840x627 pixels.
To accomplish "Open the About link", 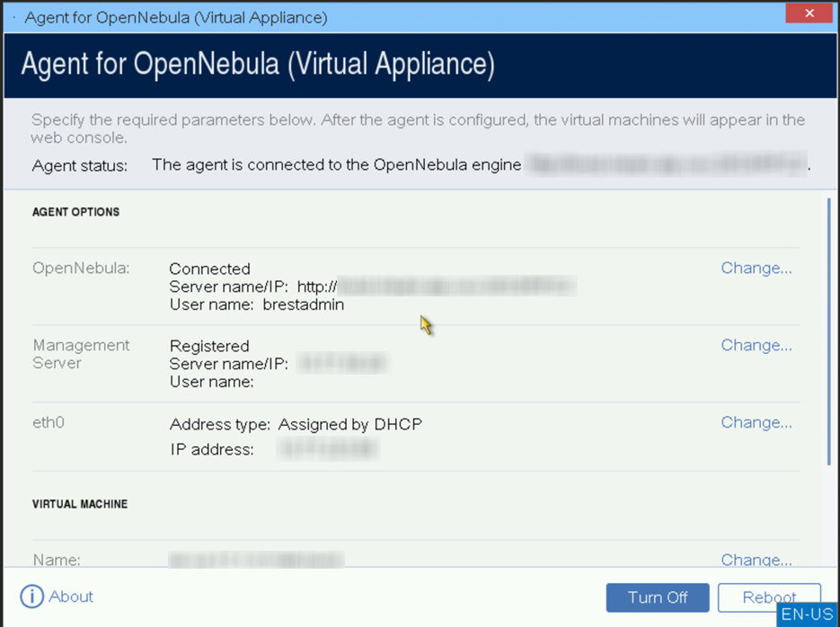I will point(71,596).
